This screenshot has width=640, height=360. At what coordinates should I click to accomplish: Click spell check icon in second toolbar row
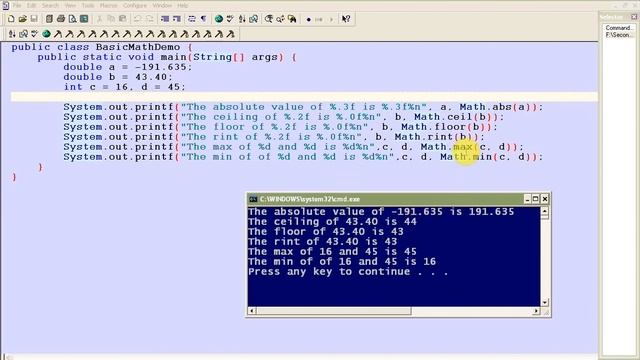(35, 34)
